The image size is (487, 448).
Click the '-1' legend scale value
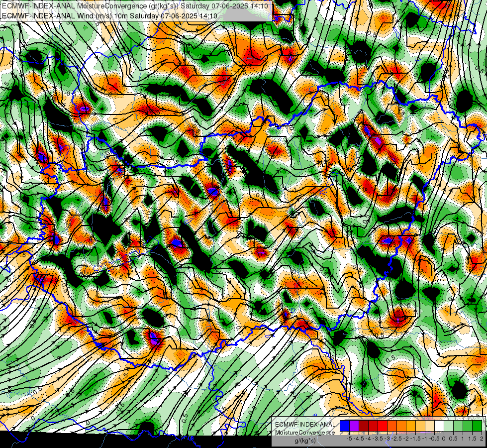click(x=425, y=439)
